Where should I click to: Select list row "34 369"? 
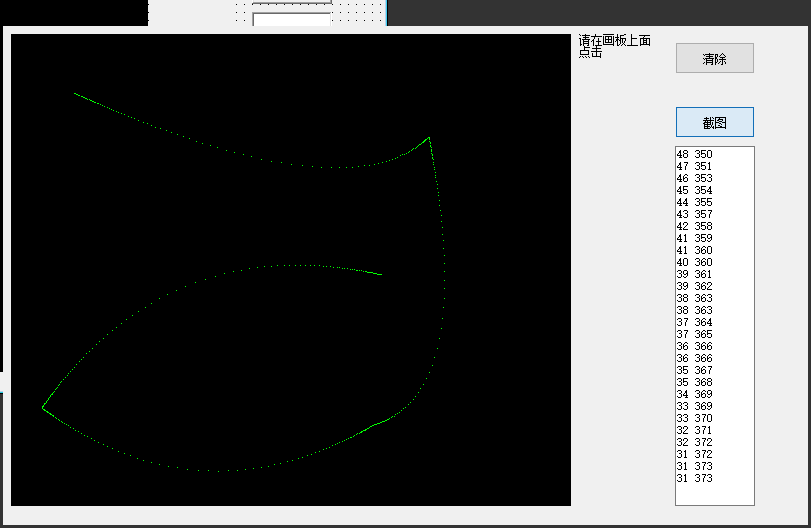(714, 394)
